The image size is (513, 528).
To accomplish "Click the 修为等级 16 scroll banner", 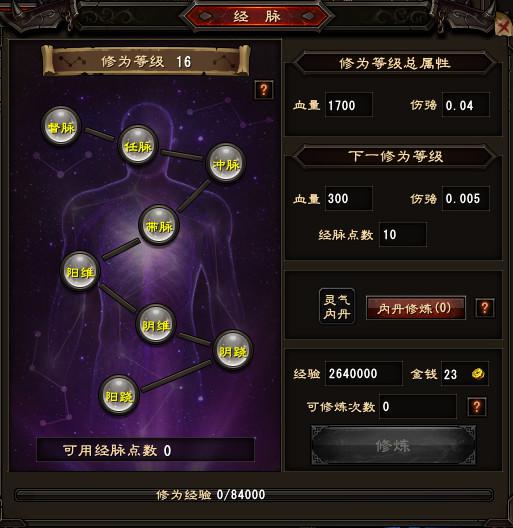I will point(146,61).
